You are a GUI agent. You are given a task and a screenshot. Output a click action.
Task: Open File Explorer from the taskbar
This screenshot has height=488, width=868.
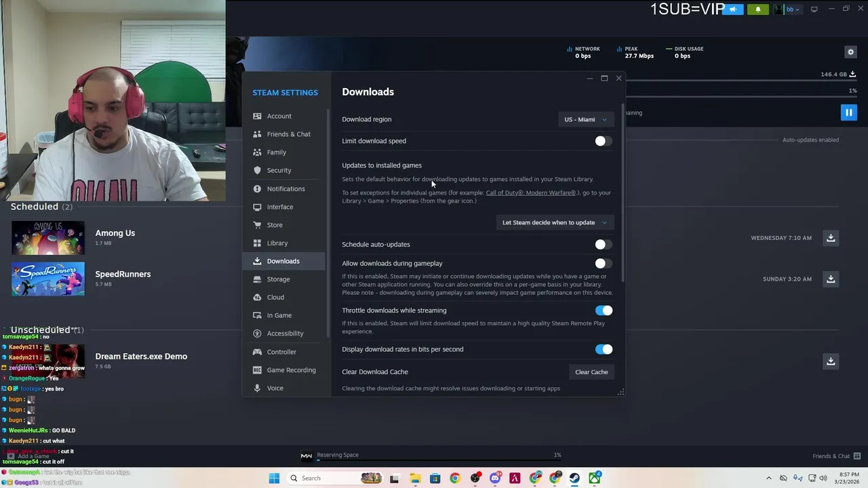[415, 478]
